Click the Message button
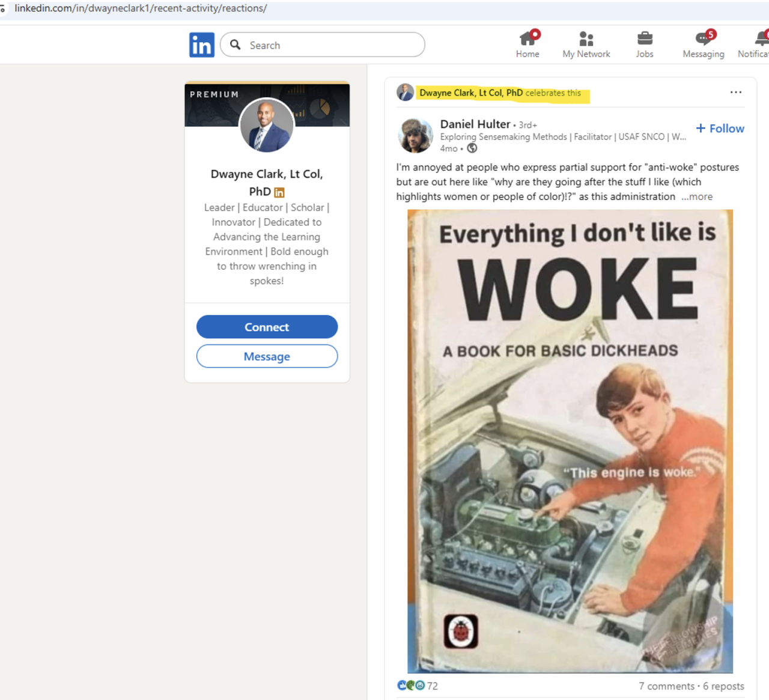 click(267, 356)
